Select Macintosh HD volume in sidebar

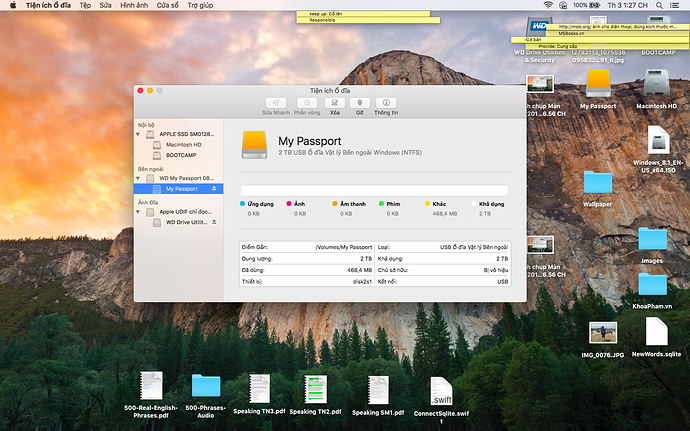pyautogui.click(x=179, y=144)
